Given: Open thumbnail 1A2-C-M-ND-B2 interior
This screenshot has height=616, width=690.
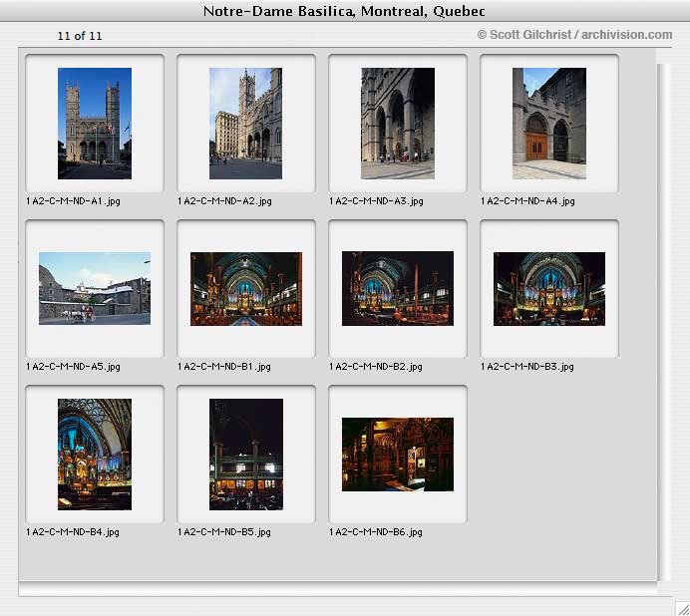Looking at the screenshot, I should click(x=398, y=289).
